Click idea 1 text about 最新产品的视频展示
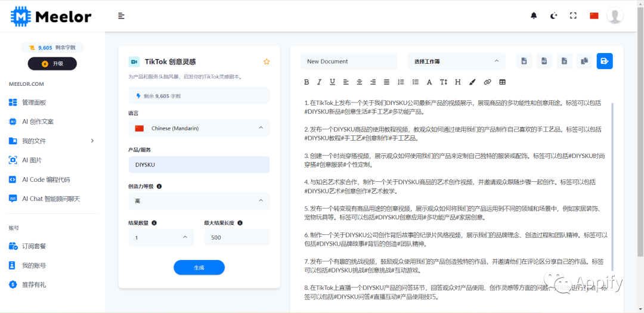 [x=453, y=107]
